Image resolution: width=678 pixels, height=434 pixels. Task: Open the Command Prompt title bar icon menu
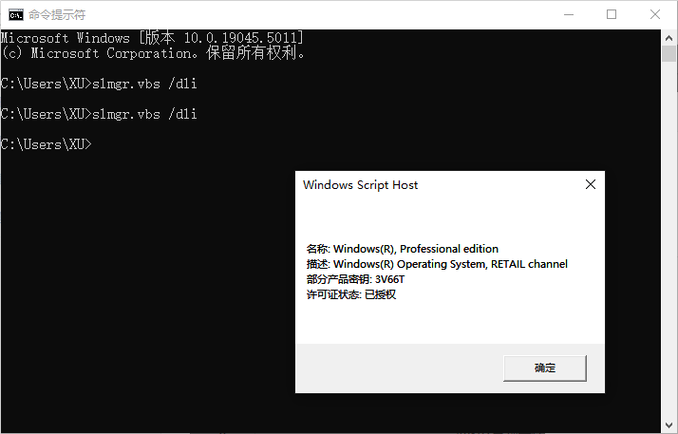click(x=16, y=15)
